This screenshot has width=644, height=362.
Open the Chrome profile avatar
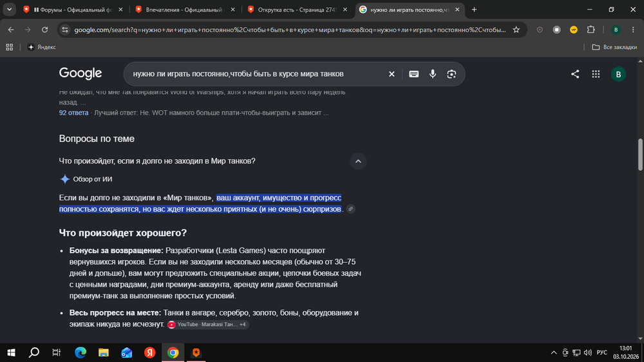(x=616, y=30)
